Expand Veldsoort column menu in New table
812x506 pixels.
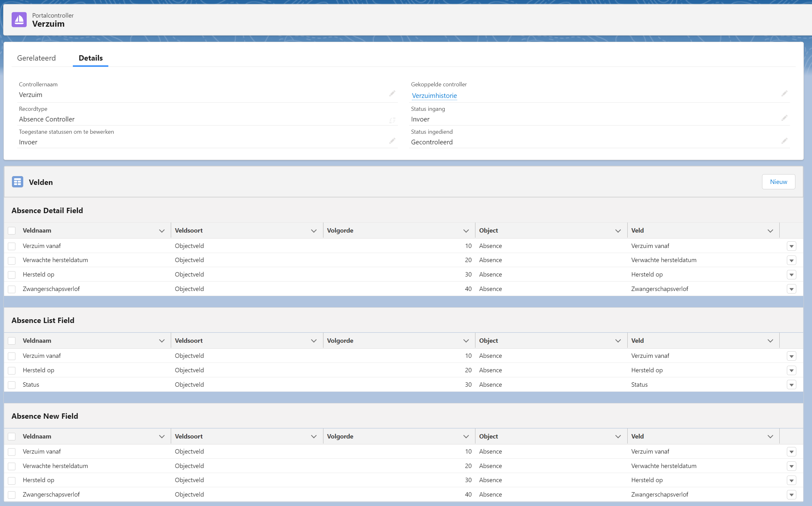pyautogui.click(x=314, y=436)
